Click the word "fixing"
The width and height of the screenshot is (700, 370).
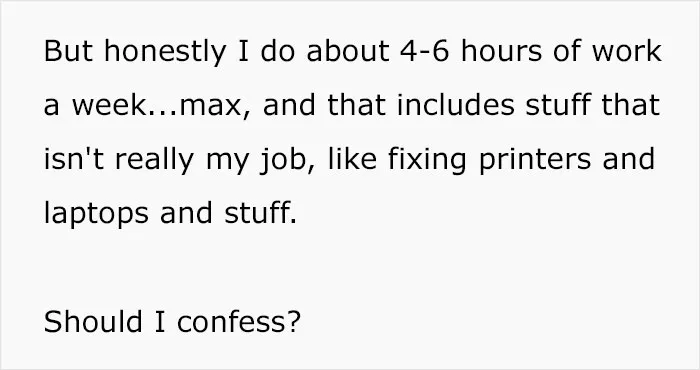427,160
